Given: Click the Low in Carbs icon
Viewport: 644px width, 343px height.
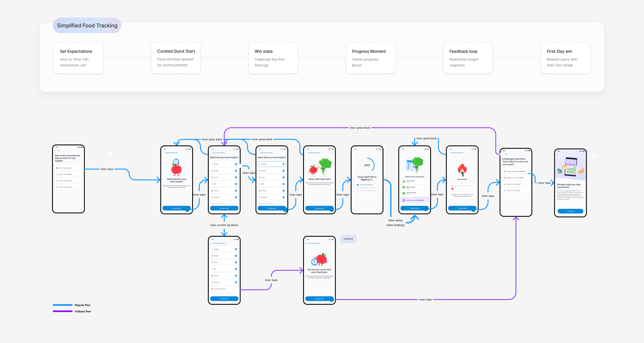Looking at the screenshot, I should pyautogui.click(x=404, y=181).
